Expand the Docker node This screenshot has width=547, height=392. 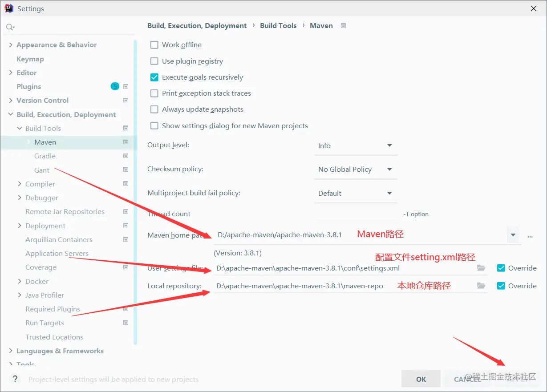tap(20, 281)
